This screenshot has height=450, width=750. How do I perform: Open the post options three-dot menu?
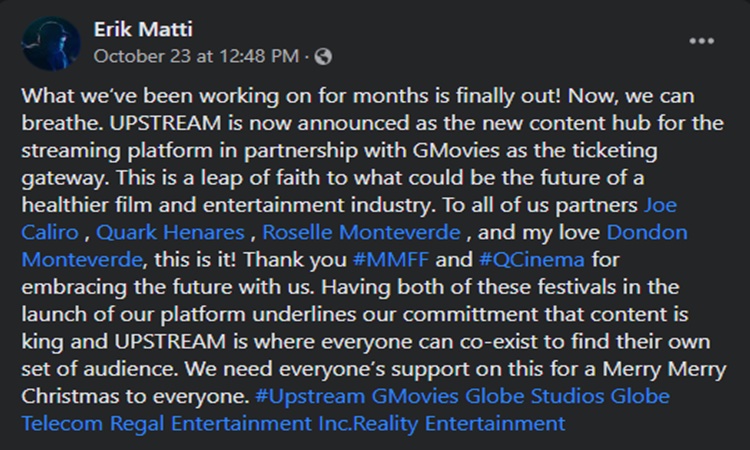click(702, 41)
